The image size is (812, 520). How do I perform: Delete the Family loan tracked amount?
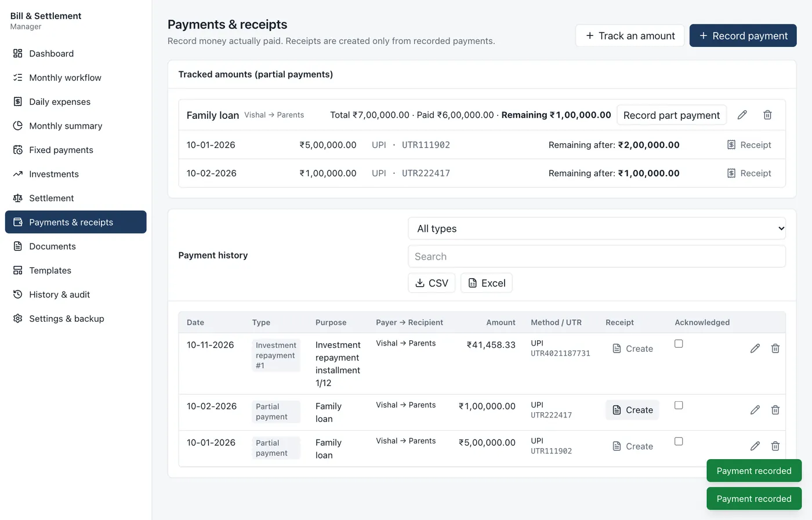pyautogui.click(x=767, y=115)
